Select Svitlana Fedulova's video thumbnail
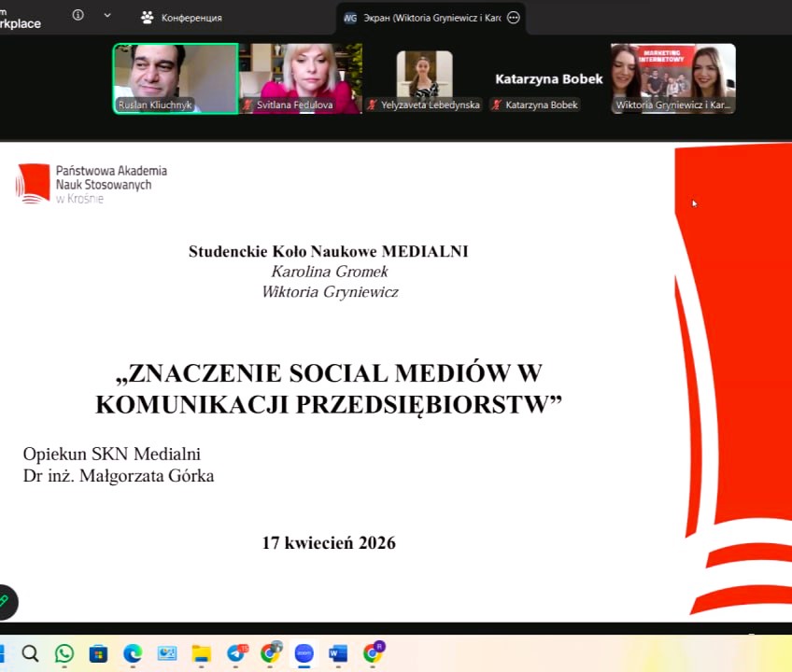 301,78
